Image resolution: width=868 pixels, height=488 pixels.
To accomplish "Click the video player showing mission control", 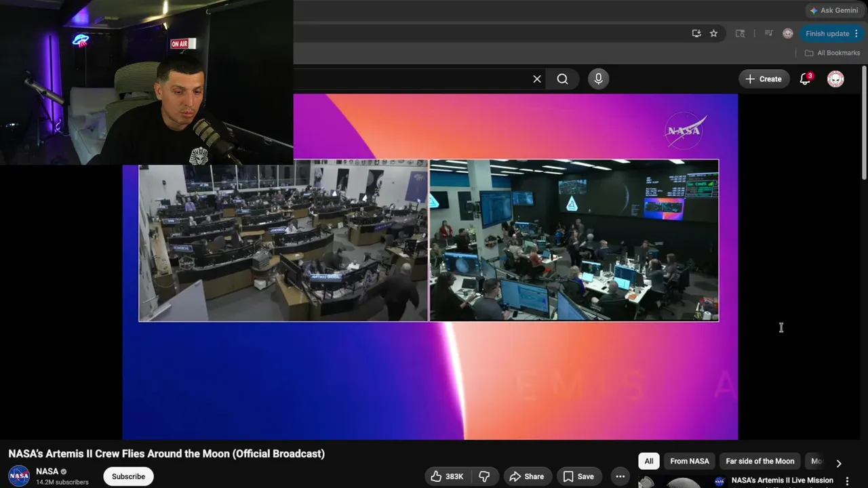I will pos(430,266).
